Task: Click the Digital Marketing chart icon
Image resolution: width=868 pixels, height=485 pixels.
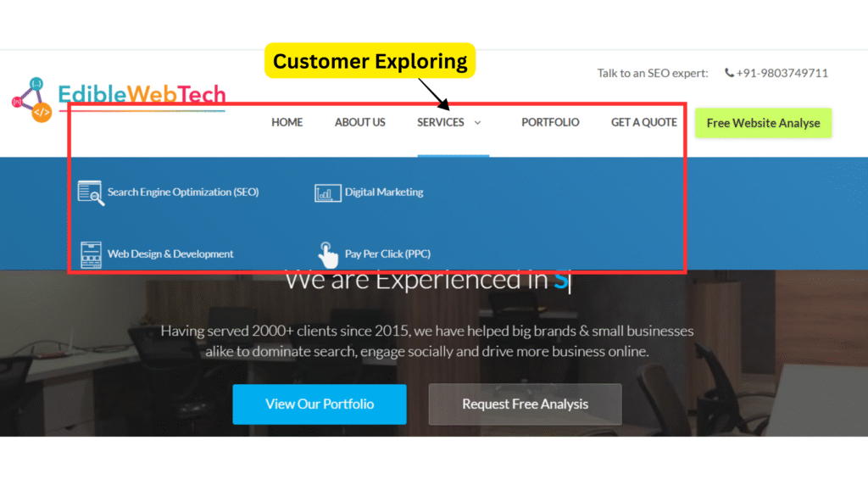Action: click(328, 193)
